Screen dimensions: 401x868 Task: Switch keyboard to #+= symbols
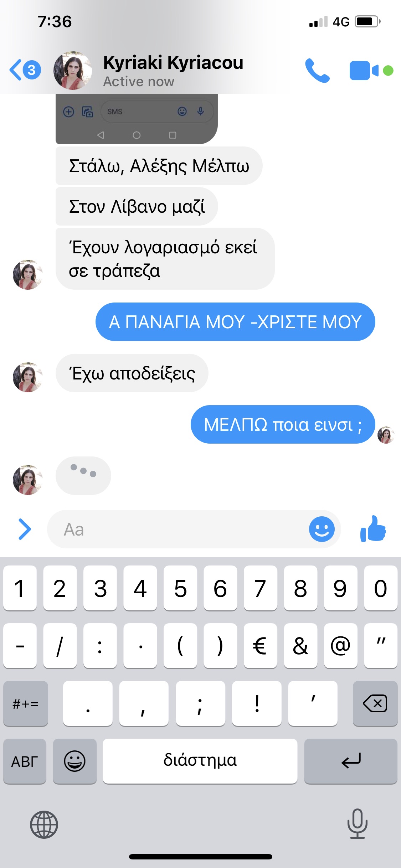click(25, 703)
